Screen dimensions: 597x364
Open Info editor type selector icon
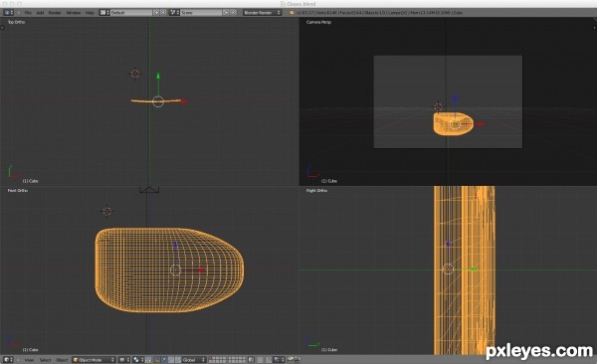[8, 13]
